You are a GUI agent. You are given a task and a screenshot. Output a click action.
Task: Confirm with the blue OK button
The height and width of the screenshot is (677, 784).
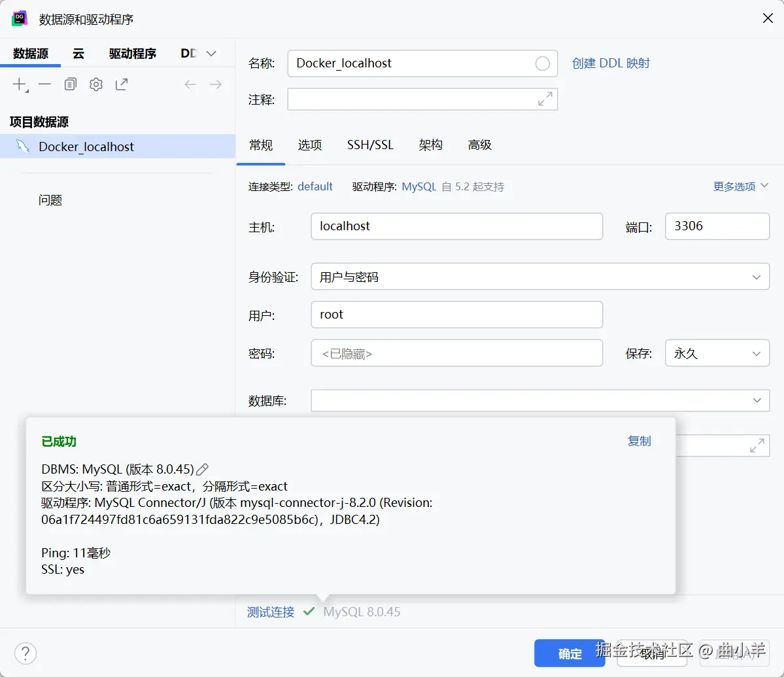tap(570, 653)
